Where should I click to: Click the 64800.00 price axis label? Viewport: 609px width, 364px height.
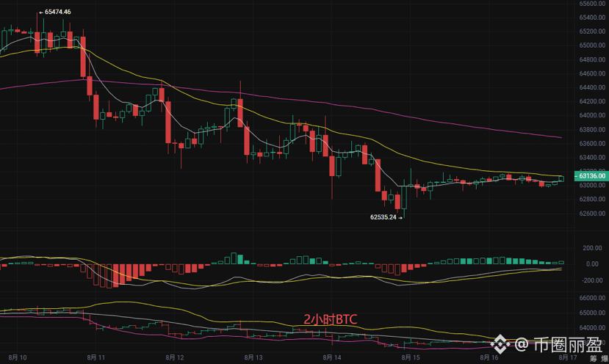pos(592,59)
